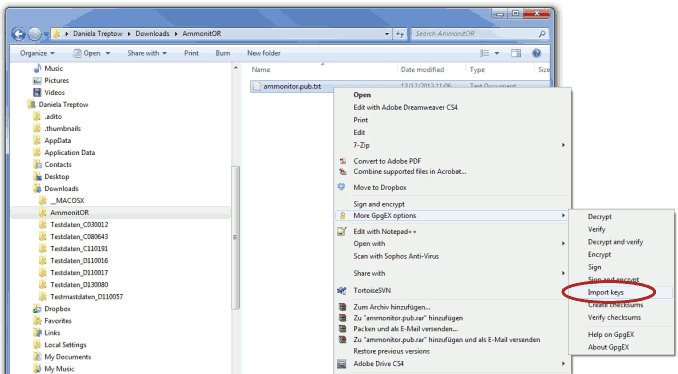Sort by the Date modified column header

pos(422,69)
